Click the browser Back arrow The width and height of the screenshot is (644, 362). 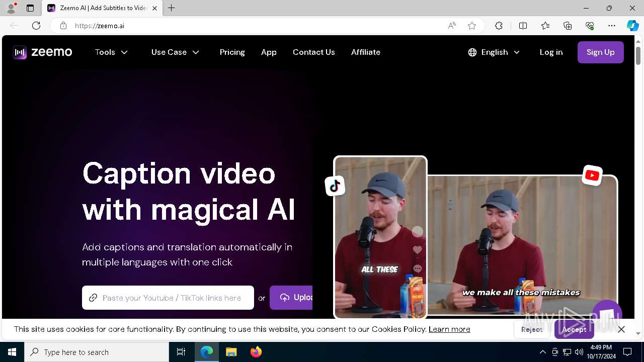pos(14,26)
